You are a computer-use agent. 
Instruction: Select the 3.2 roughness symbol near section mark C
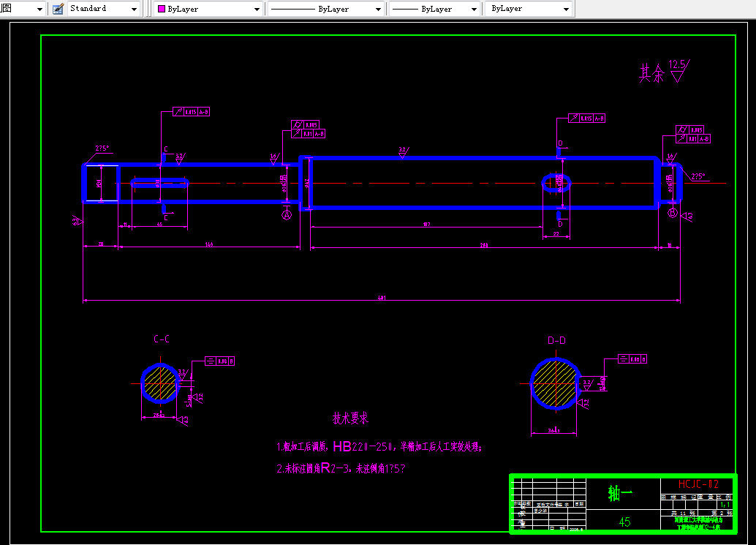coord(180,159)
